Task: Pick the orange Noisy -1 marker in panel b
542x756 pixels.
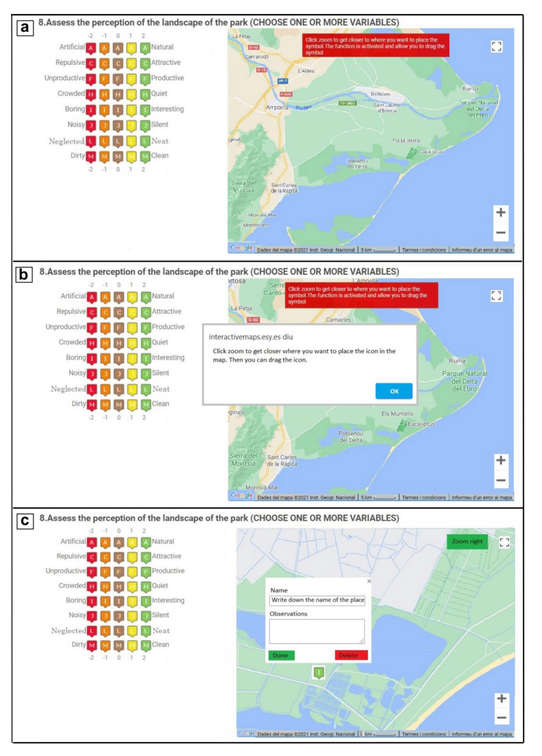Action: (105, 374)
